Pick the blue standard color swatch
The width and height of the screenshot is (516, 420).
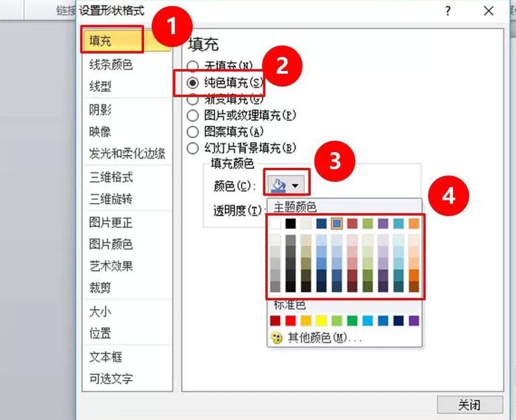click(383, 320)
